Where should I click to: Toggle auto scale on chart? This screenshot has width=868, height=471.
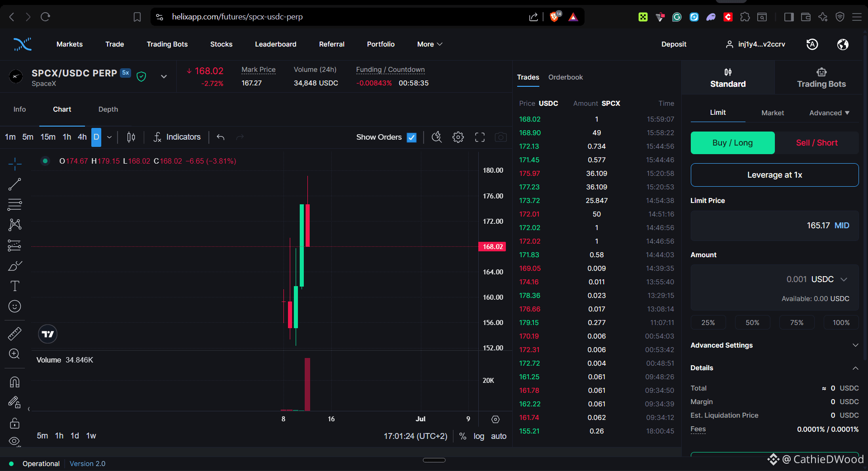pyautogui.click(x=499, y=436)
